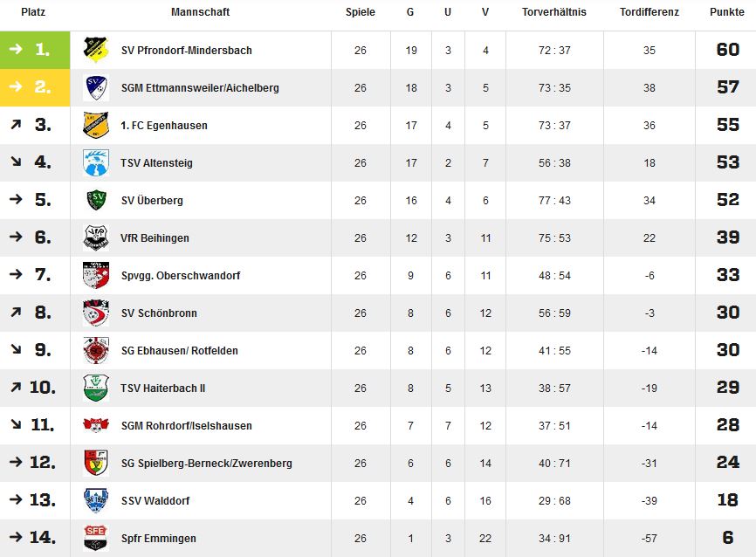Image resolution: width=756 pixels, height=557 pixels.
Task: Open the SGM Rohrdorf/Iselshausen team link
Action: tap(186, 426)
